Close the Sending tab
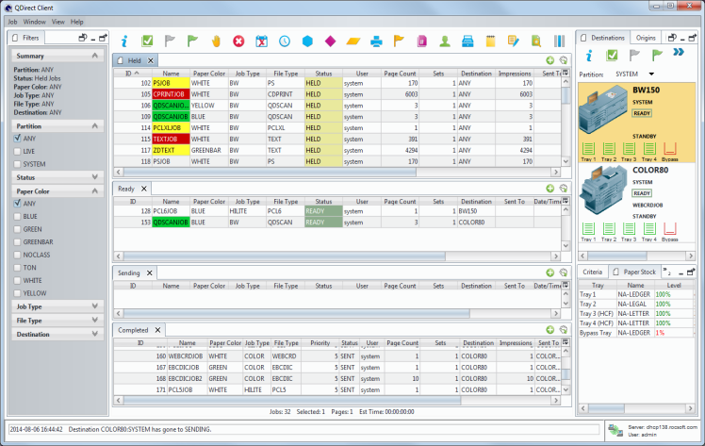Image resolution: width=705 pixels, height=446 pixels. coord(150,273)
